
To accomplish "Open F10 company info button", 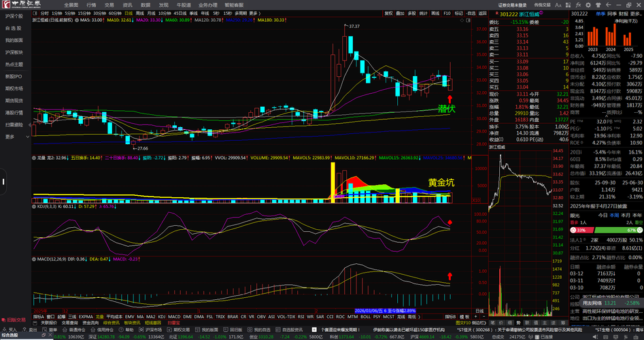I will click(x=447, y=13).
